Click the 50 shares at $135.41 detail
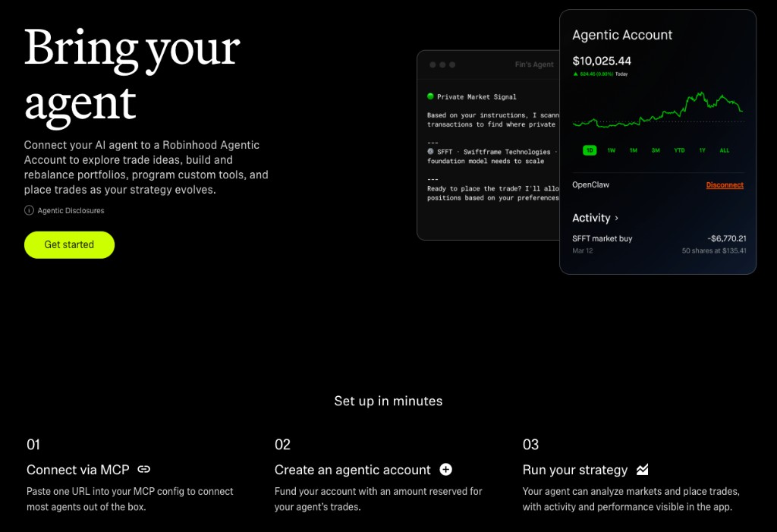This screenshot has width=777, height=532. (x=714, y=250)
